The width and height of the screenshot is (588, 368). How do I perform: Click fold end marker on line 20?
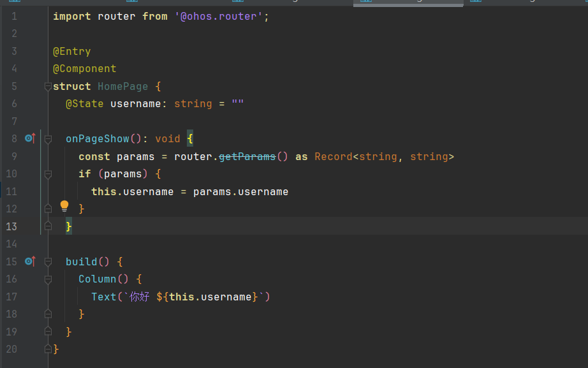(x=48, y=349)
